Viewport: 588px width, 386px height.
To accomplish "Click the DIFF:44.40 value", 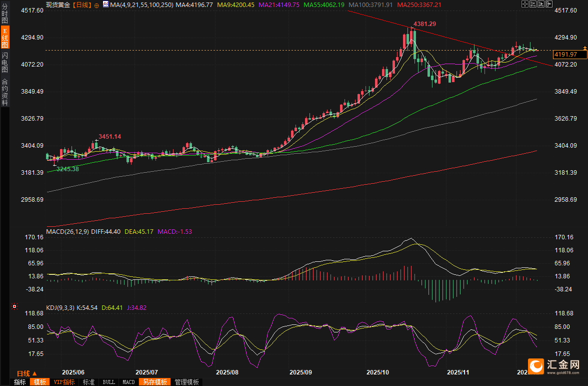I will click(x=106, y=232).
